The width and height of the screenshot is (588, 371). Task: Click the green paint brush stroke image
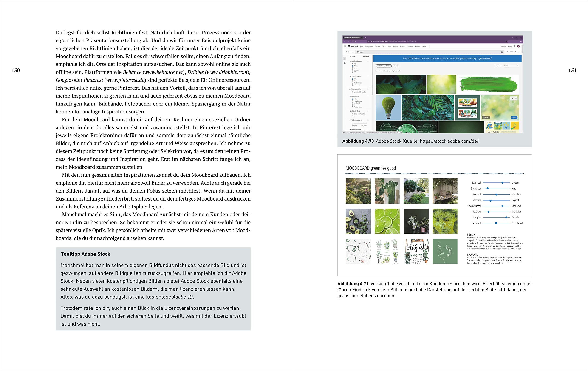point(488,85)
